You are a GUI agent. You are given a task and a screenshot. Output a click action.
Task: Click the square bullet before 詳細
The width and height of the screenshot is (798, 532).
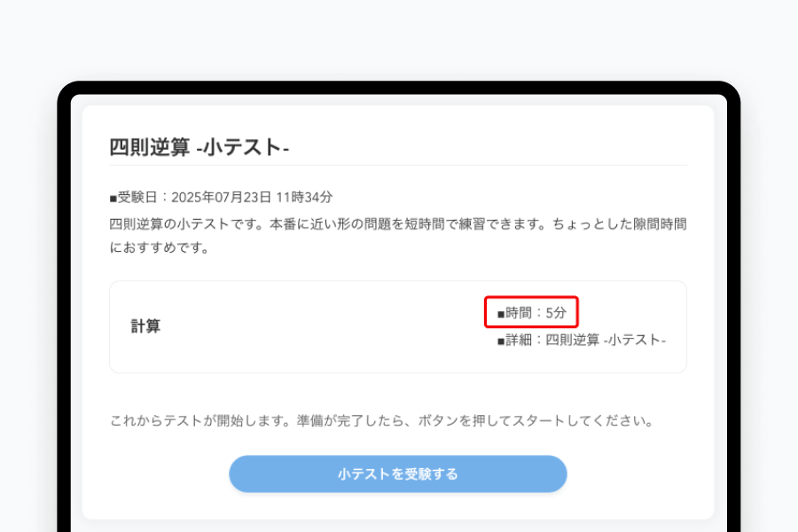(501, 340)
